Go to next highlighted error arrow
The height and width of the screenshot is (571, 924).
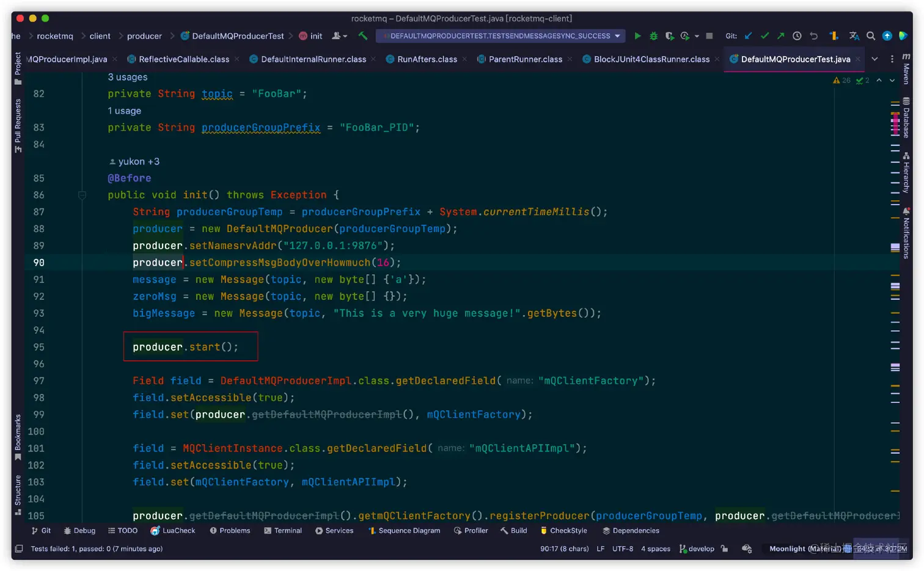892,81
